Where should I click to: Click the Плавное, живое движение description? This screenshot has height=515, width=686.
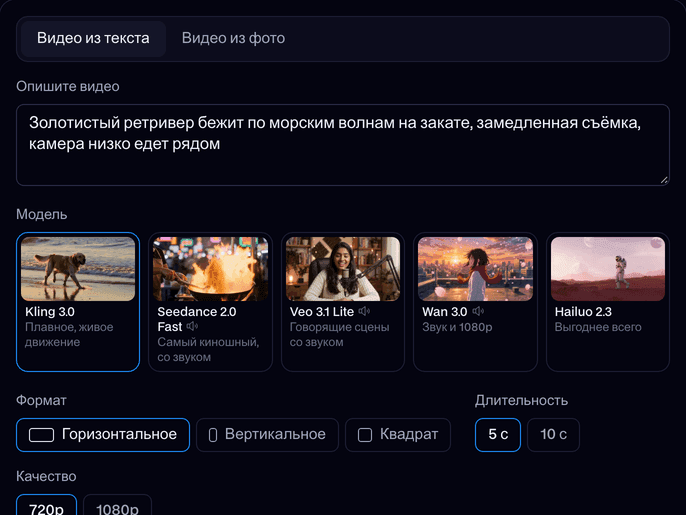click(x=69, y=335)
